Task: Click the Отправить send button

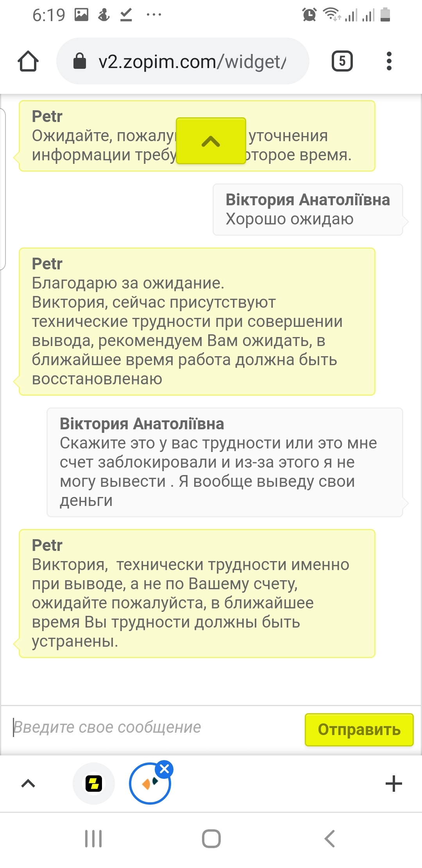Action: click(359, 730)
